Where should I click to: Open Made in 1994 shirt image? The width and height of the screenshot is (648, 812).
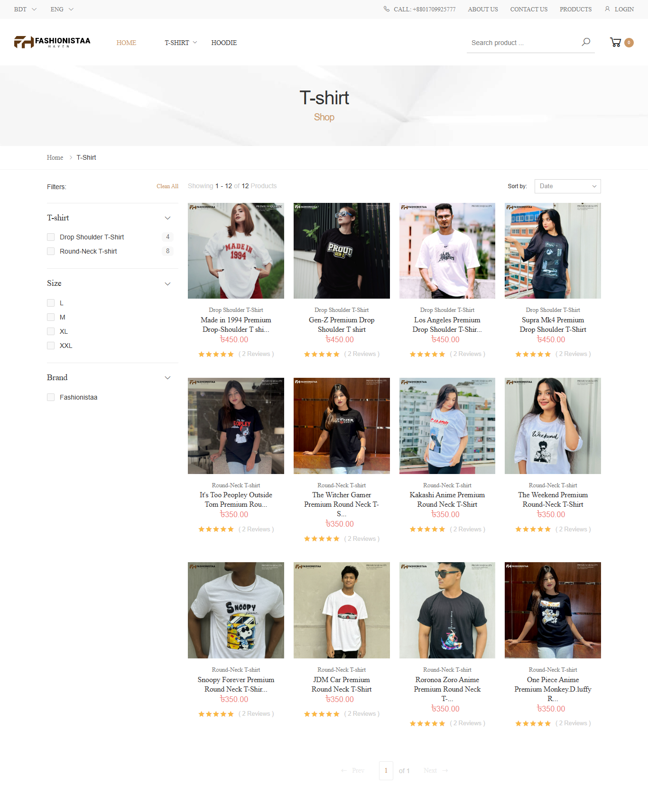(x=236, y=251)
